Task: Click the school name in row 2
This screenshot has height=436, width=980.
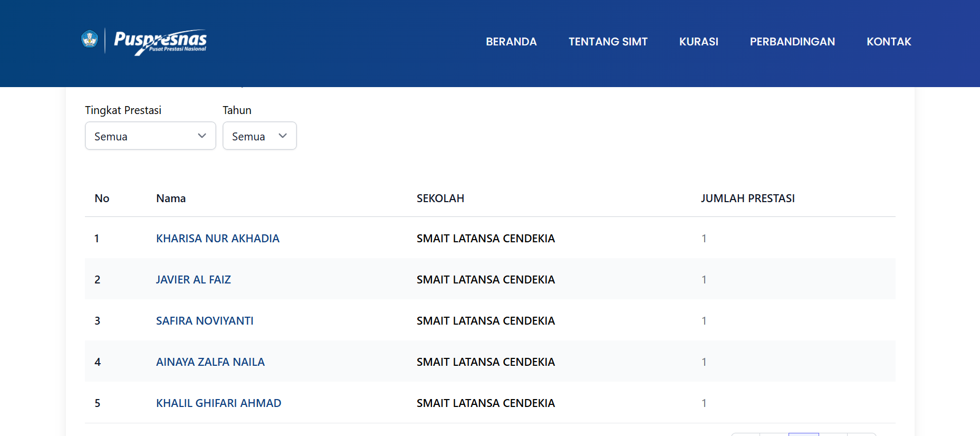Action: pos(485,280)
